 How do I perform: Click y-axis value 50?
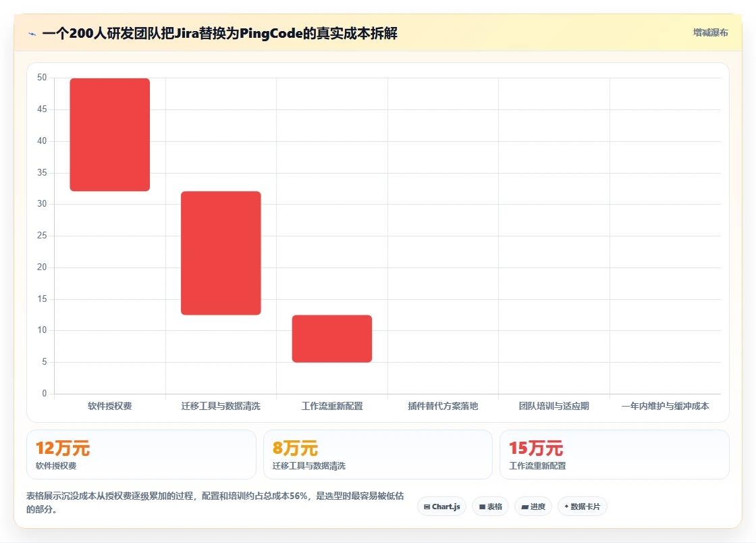point(42,78)
